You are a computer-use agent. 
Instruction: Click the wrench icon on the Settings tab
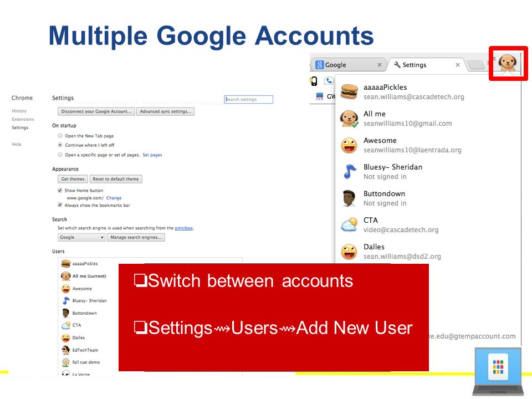[x=397, y=64]
